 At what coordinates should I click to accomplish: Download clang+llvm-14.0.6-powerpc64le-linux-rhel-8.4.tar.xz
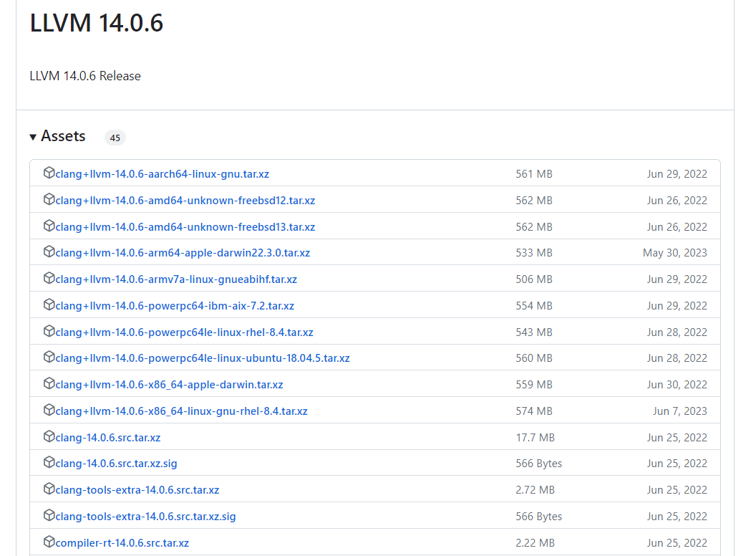184,332
